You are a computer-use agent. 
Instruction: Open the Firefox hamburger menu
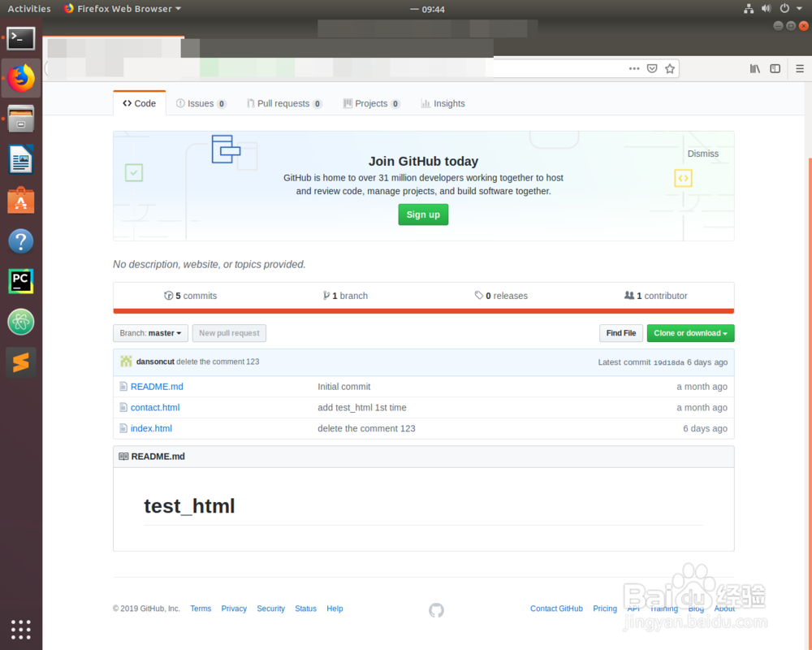tap(800, 68)
